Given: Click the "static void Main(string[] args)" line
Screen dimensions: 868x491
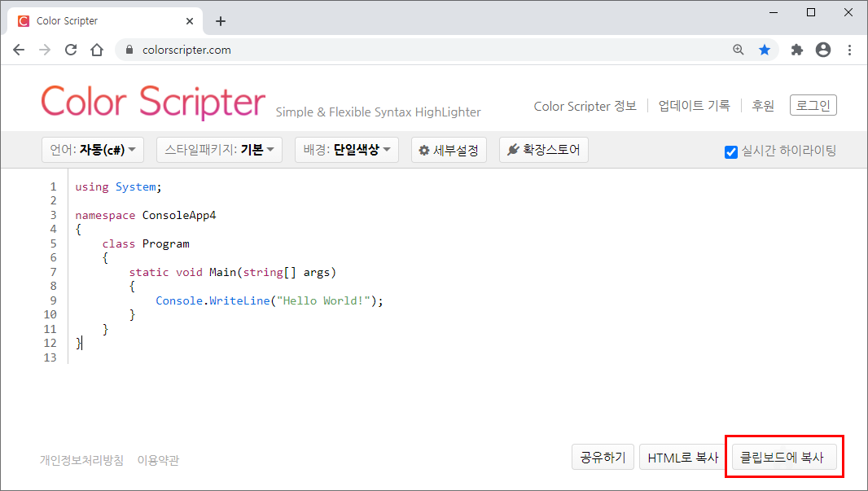Looking at the screenshot, I should click(233, 272).
